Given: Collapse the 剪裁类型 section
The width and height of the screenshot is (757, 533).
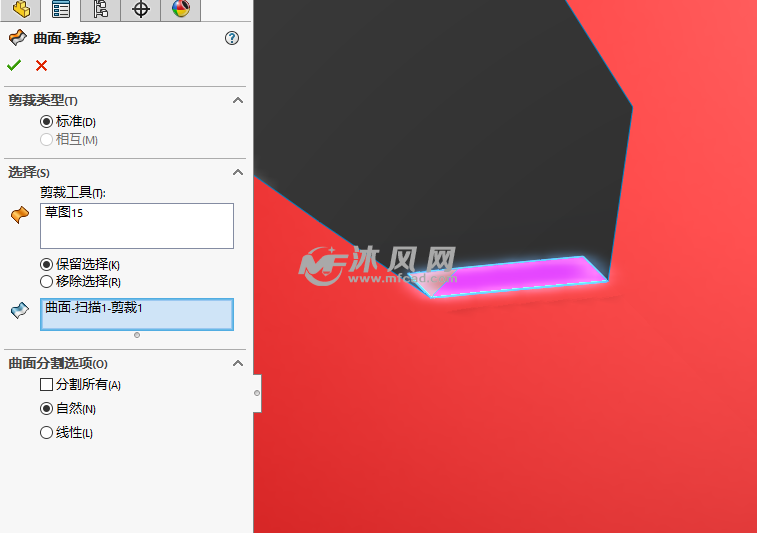Looking at the screenshot, I should tap(238, 100).
